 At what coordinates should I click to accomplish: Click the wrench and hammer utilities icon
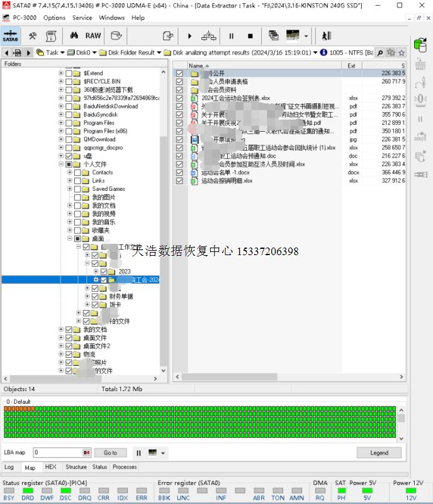(32, 36)
